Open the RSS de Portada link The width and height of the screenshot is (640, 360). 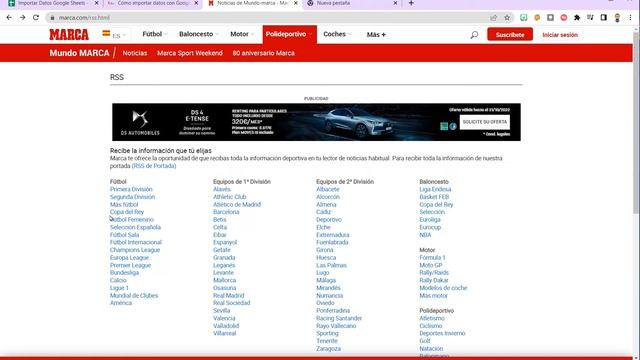tap(154, 166)
